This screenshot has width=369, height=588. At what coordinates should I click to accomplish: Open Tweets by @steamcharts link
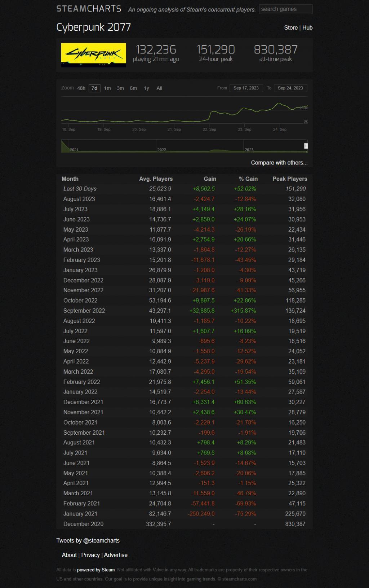[x=88, y=540]
